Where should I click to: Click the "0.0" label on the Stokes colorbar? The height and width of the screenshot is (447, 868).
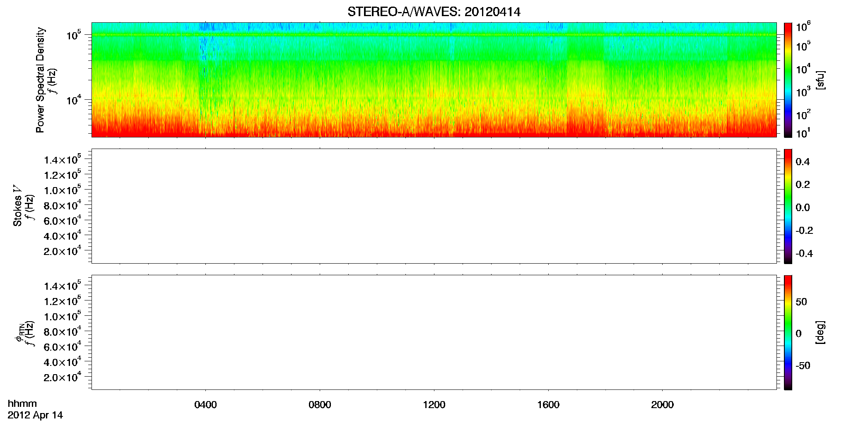click(803, 208)
